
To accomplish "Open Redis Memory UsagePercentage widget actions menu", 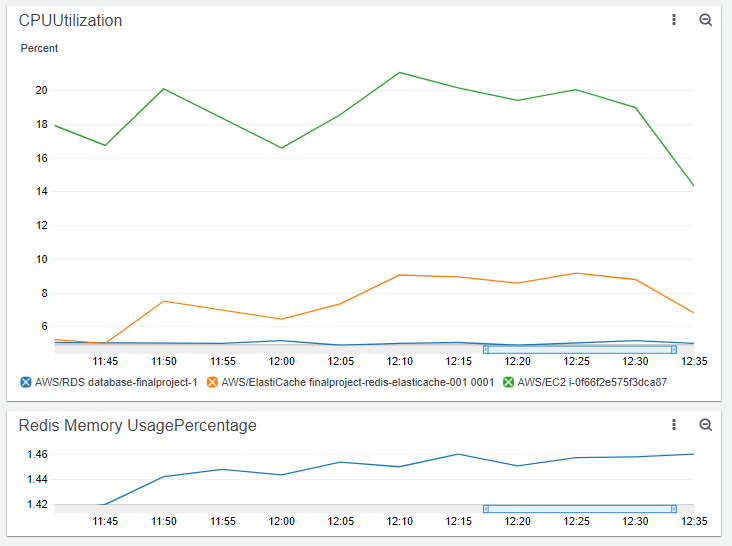I will click(674, 425).
